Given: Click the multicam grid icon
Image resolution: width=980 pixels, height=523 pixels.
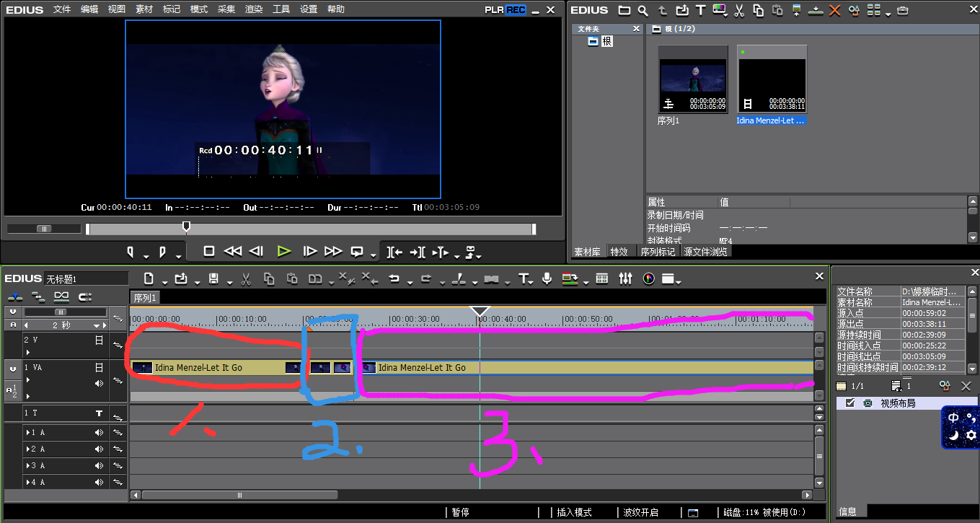Looking at the screenshot, I should (602, 278).
